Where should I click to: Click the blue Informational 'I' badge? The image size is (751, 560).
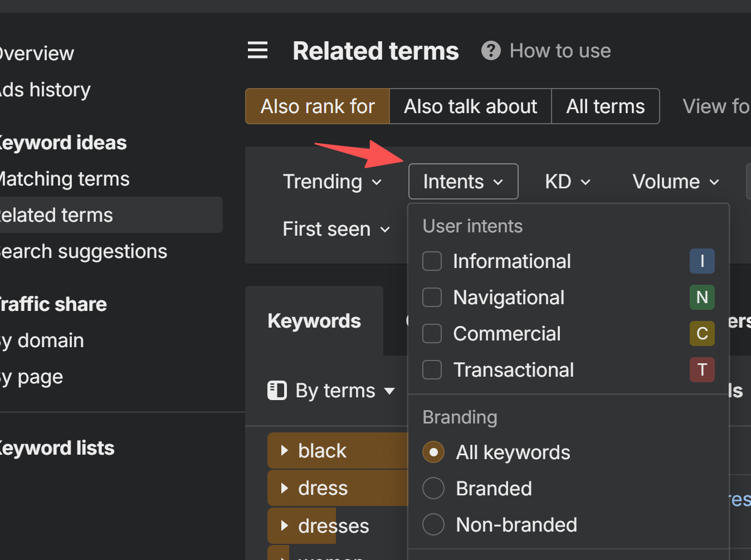(x=701, y=261)
